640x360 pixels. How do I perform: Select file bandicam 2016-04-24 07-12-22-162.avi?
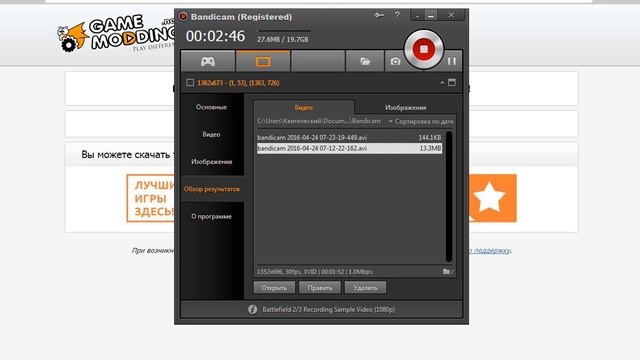coord(349,148)
